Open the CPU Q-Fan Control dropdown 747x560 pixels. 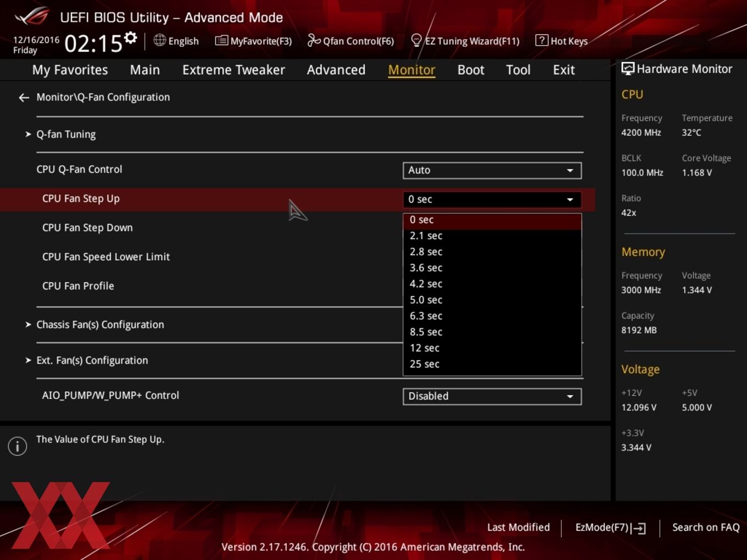coord(492,170)
